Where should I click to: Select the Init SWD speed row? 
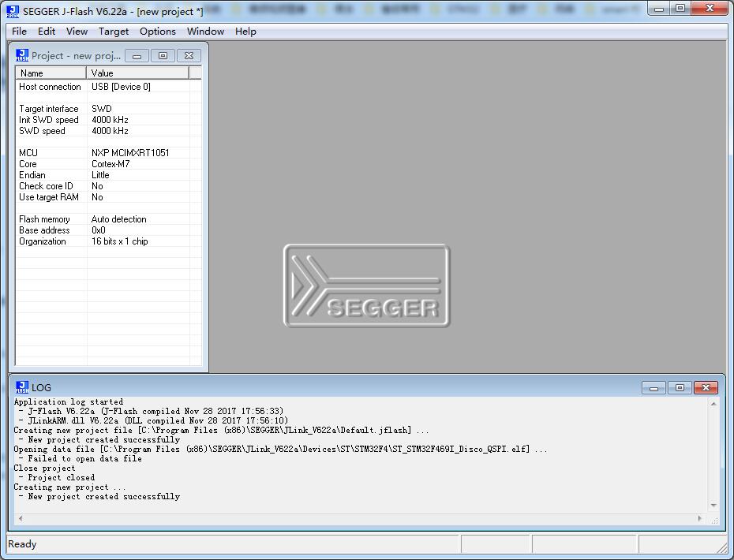coord(109,120)
